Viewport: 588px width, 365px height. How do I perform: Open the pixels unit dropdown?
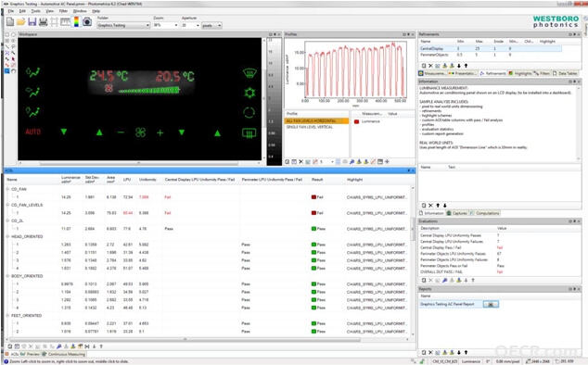click(211, 25)
